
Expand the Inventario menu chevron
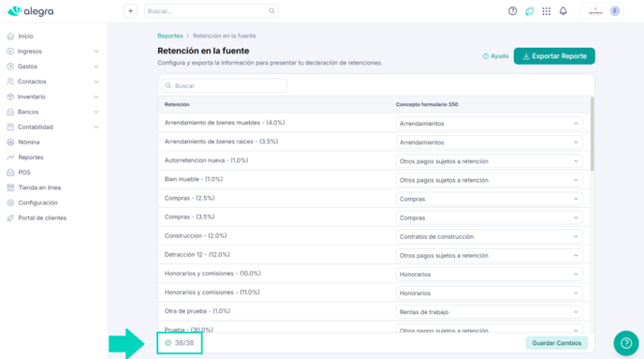tap(96, 97)
